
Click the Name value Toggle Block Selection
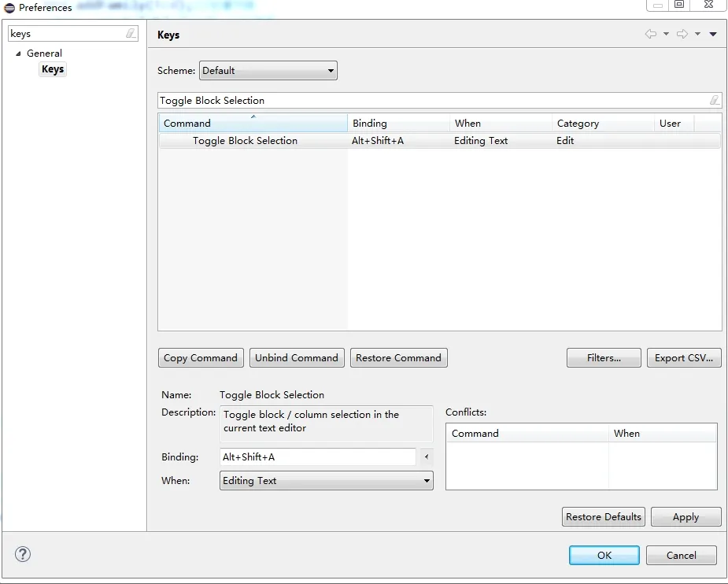pos(272,394)
